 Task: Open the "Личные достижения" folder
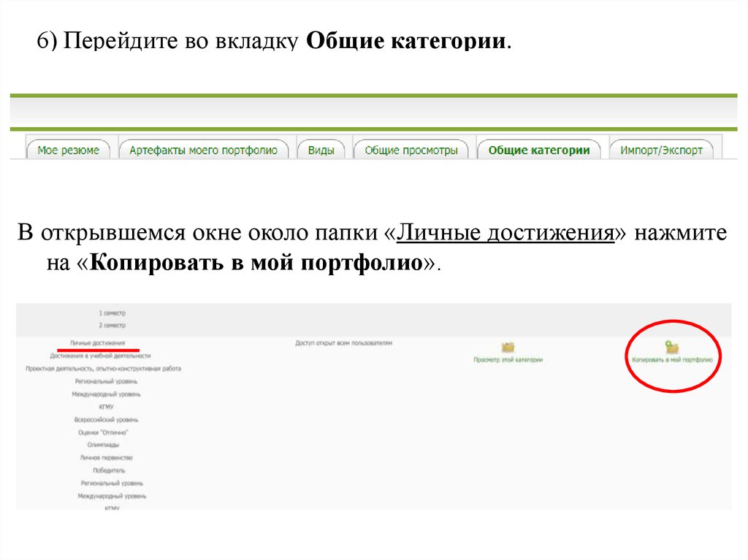coord(97,342)
